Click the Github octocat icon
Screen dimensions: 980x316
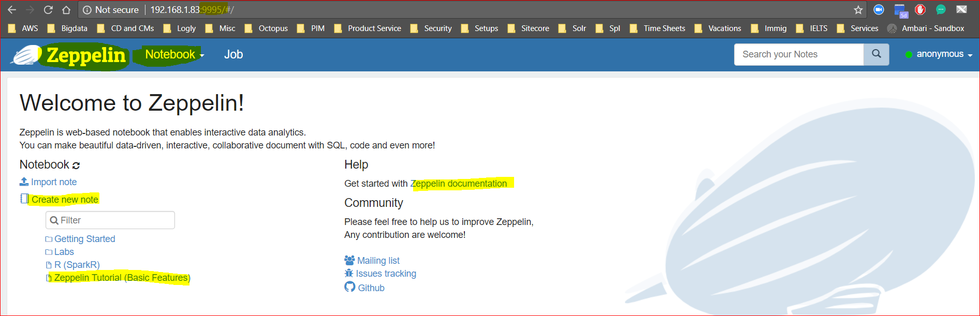tap(350, 287)
